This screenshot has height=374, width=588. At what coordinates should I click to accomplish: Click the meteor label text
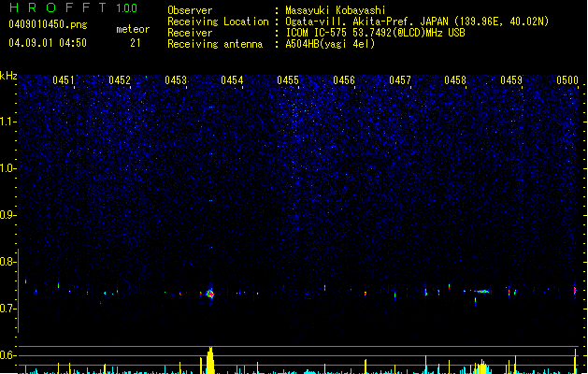pos(133,29)
